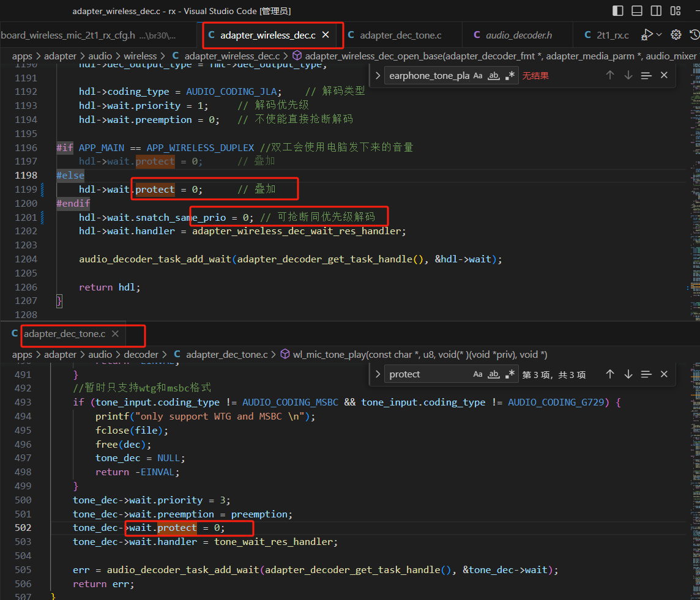Switch to the 2t1_rx.c tab
This screenshot has width=700, height=600.
click(x=607, y=35)
